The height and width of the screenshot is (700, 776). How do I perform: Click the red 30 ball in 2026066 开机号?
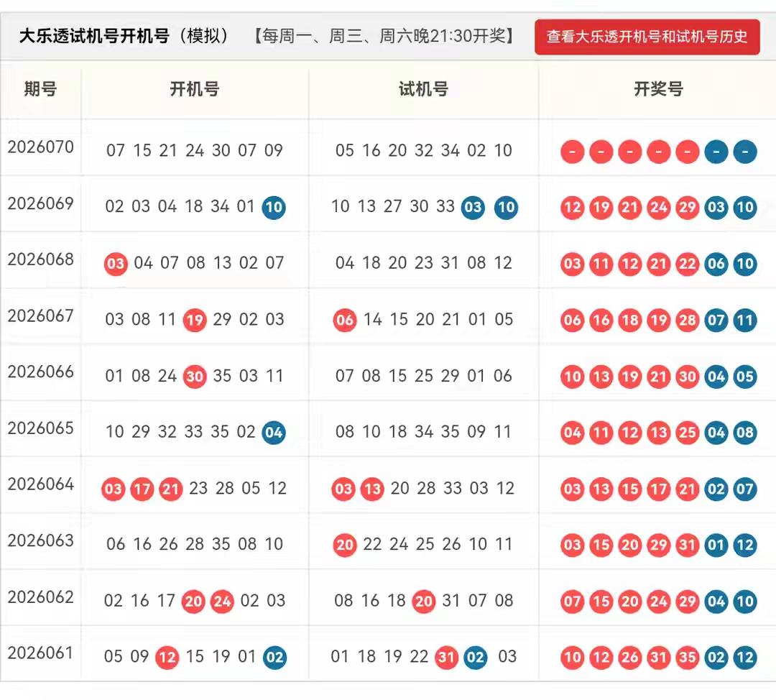195,377
